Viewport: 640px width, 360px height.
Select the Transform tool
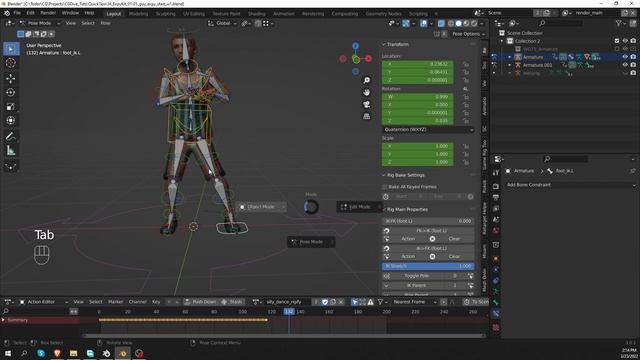(x=11, y=121)
